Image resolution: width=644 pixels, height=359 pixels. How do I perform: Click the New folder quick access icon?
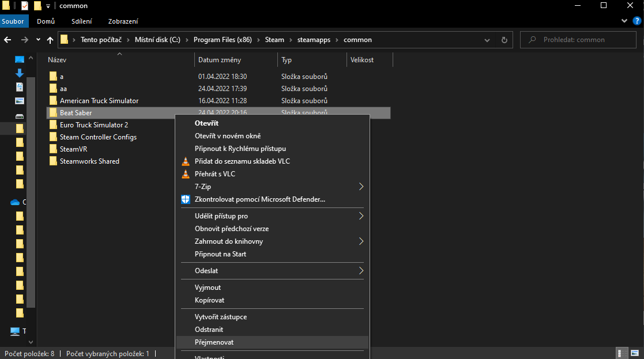(37, 6)
